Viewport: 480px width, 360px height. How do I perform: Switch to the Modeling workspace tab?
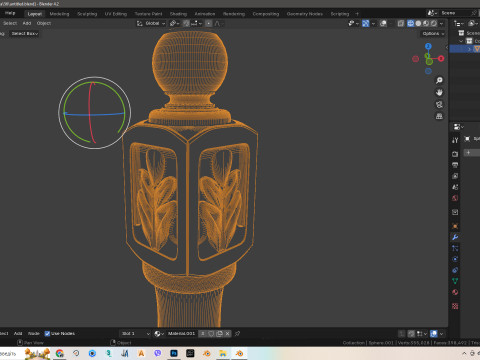pyautogui.click(x=59, y=14)
